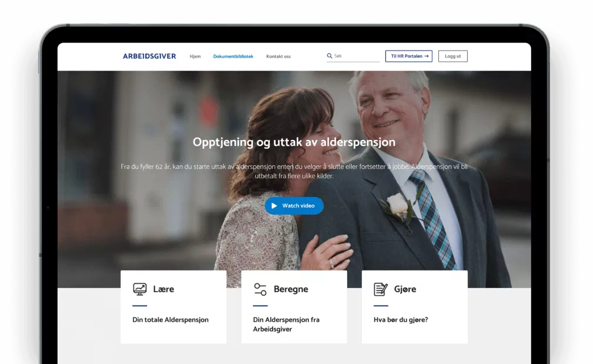The image size is (593, 364).
Task: Click the Logg ut button
Action: (453, 56)
